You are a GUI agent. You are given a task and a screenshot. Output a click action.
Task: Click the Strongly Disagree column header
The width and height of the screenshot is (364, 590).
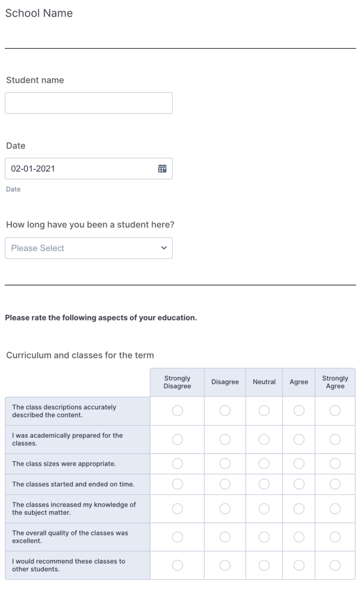coord(177,382)
